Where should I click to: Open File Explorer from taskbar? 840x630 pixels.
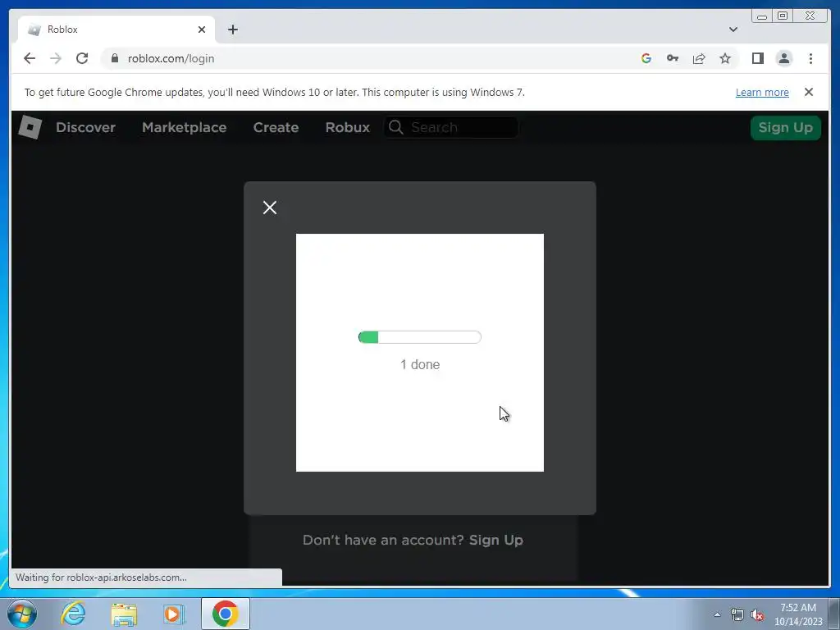point(124,614)
